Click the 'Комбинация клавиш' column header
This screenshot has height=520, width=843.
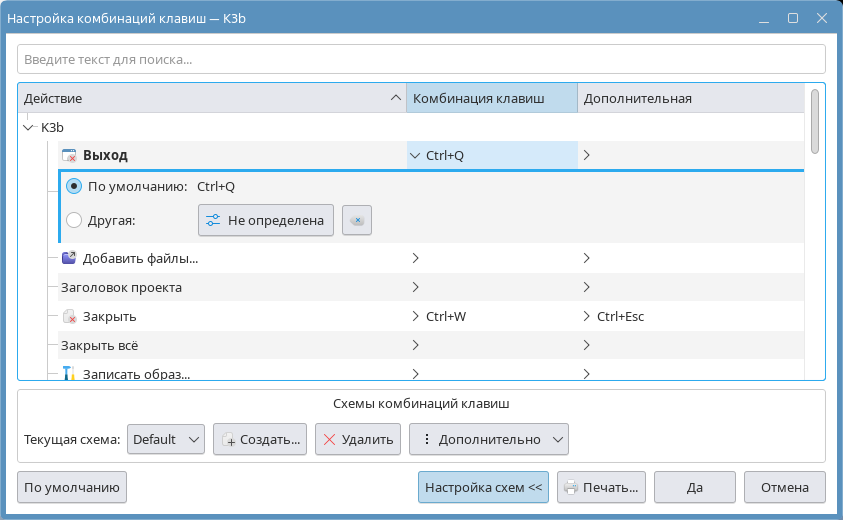491,98
